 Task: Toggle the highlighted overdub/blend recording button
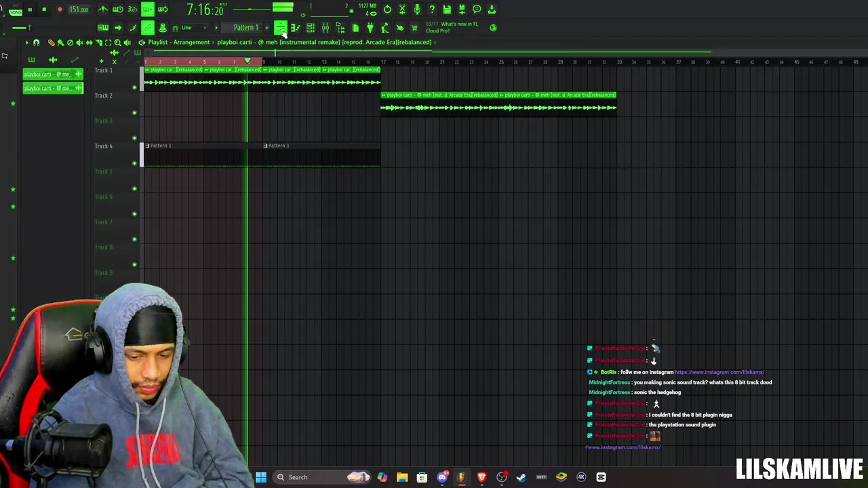point(147,9)
